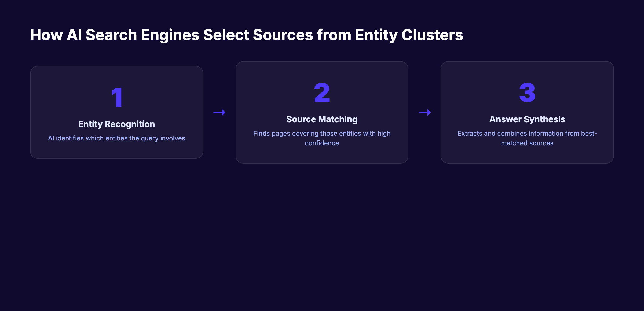Click the purple arrow pointing to Source Matching
644x311 pixels.
219,112
